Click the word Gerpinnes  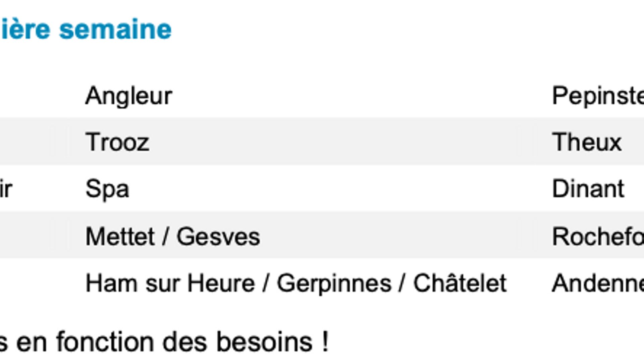click(334, 284)
